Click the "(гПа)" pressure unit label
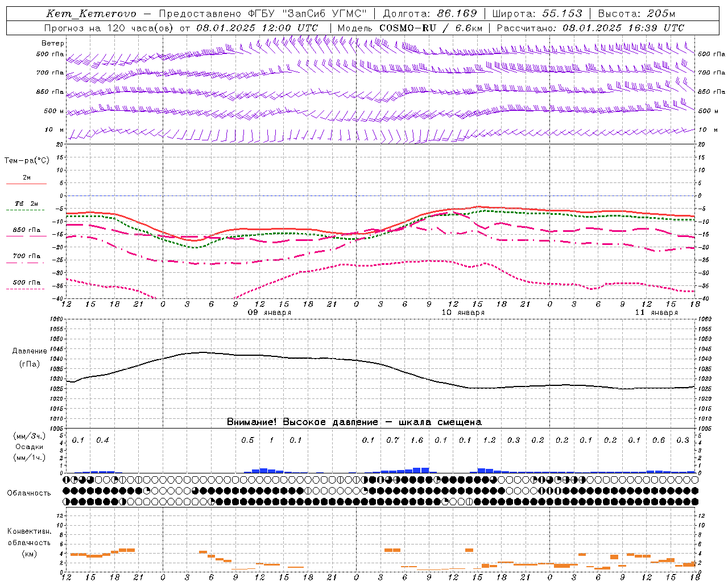The width and height of the screenshot is (728, 582). click(x=30, y=364)
